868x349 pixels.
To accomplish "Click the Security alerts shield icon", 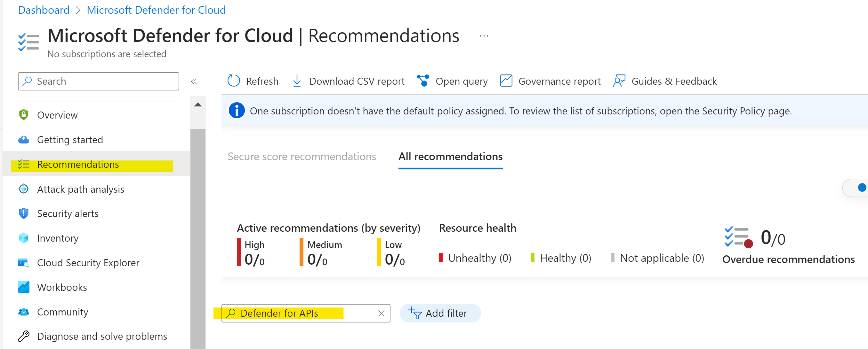I will pos(24,214).
